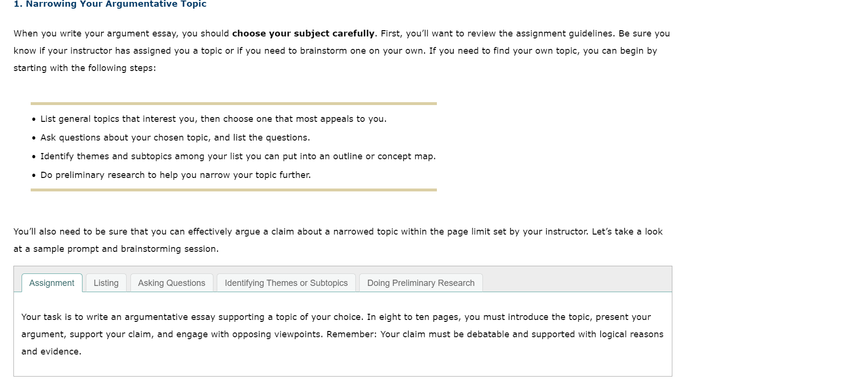Click the first bullet about listing general topics
This screenshot has width=868, height=390.
[213, 118]
